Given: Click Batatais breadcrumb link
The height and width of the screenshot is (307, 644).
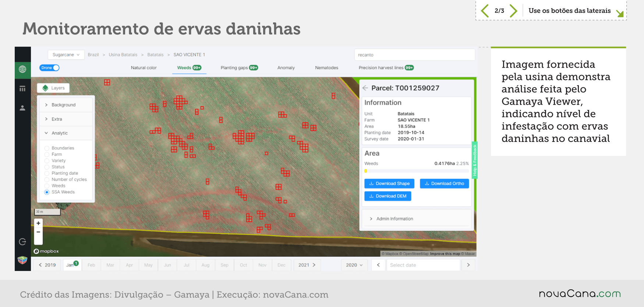Looking at the screenshot, I should (155, 55).
